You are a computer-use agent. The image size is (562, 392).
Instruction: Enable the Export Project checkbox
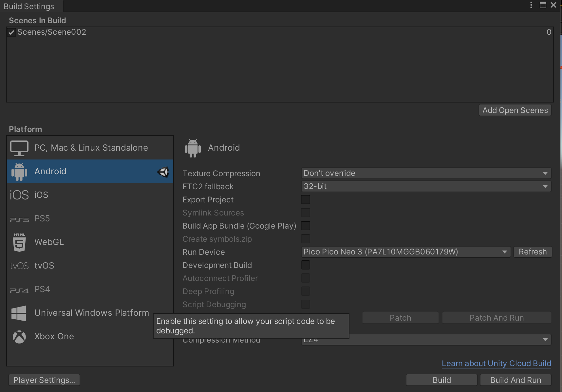coord(306,199)
